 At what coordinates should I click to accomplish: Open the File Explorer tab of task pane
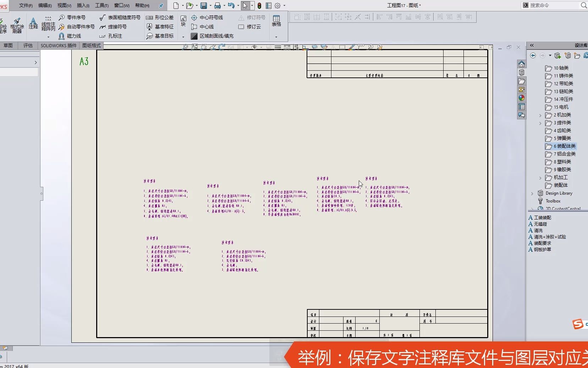522,81
